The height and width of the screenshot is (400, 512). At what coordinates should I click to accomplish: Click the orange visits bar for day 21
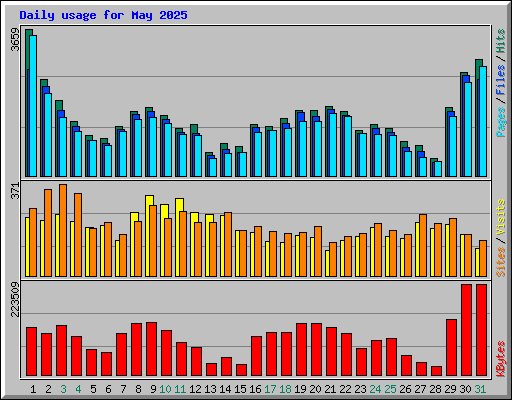(333, 259)
